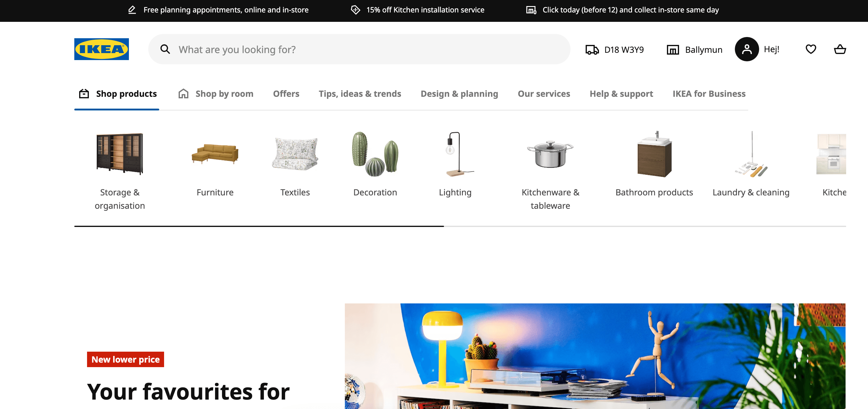Go to Design & planning
Image resolution: width=868 pixels, height=409 pixels.
tap(459, 94)
